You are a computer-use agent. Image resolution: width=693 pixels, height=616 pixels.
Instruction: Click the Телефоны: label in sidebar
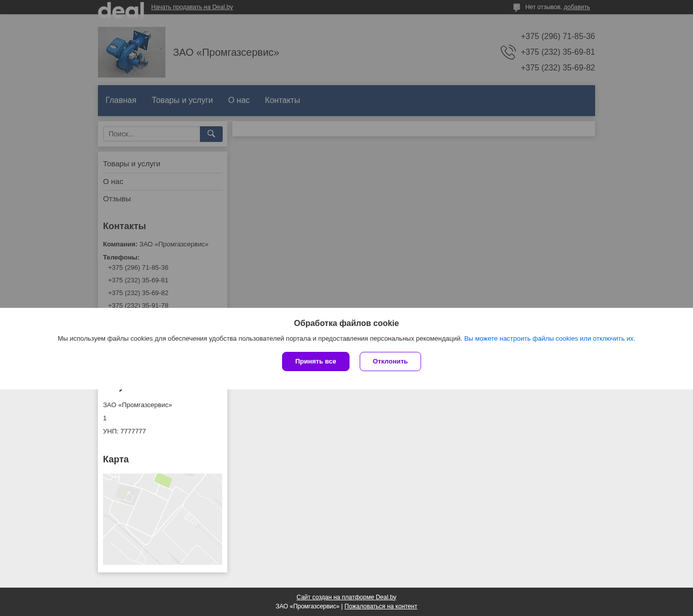point(121,258)
